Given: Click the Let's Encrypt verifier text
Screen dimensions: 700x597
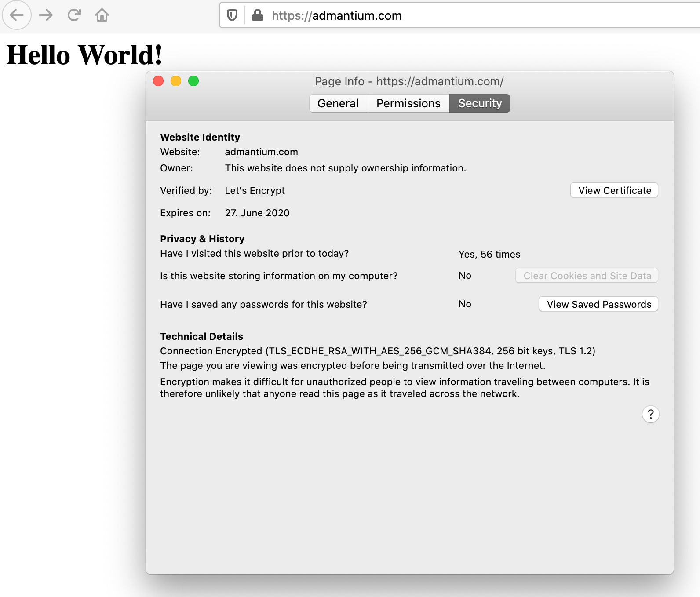Looking at the screenshot, I should (x=255, y=191).
